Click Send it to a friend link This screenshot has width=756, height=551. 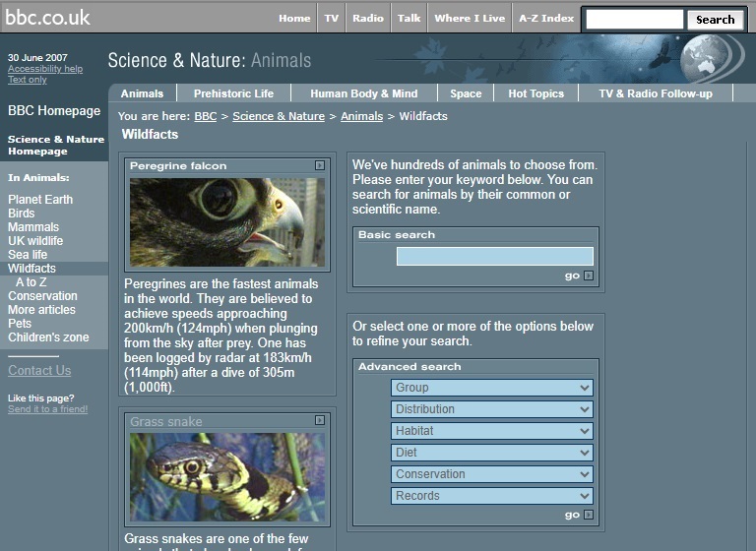[47, 409]
